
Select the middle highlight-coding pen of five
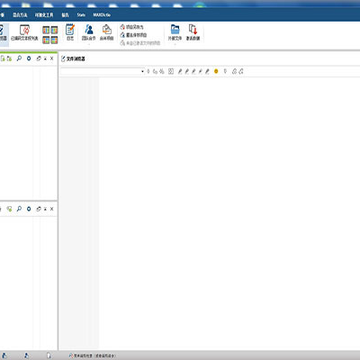(x=194, y=71)
